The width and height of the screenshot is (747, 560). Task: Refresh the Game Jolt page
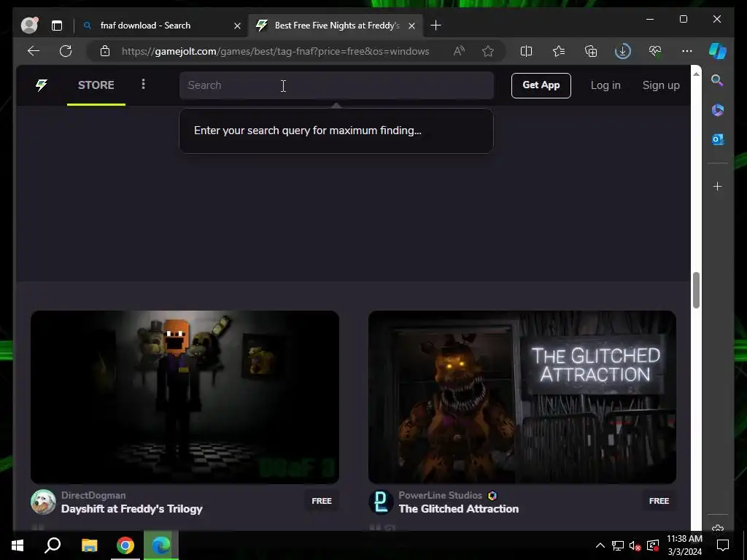[x=66, y=51]
